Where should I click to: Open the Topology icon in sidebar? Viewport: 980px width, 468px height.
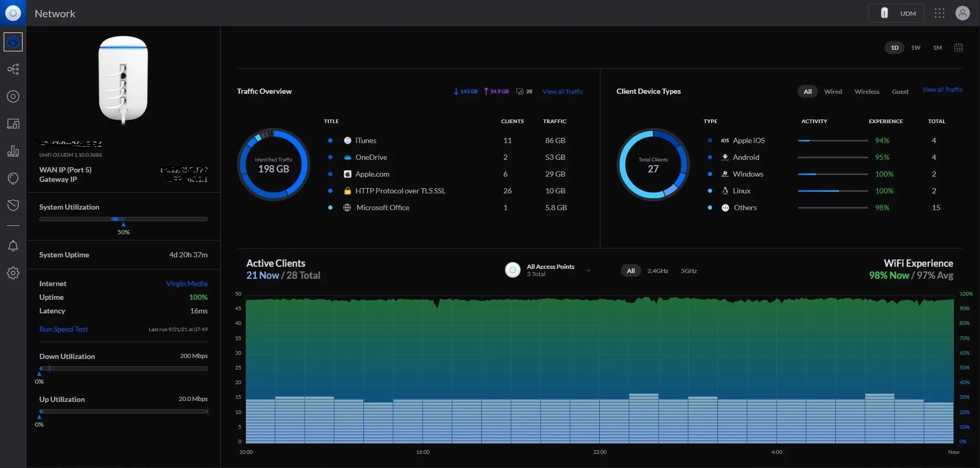coord(13,69)
